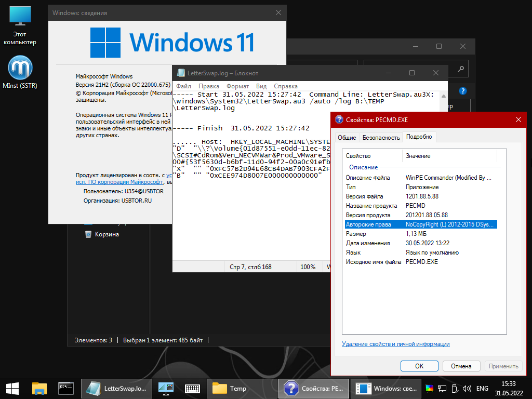Viewport: 532px width, 399px height.
Task: Click the Explorer status 'Элементов: 3'
Action: 94,340
